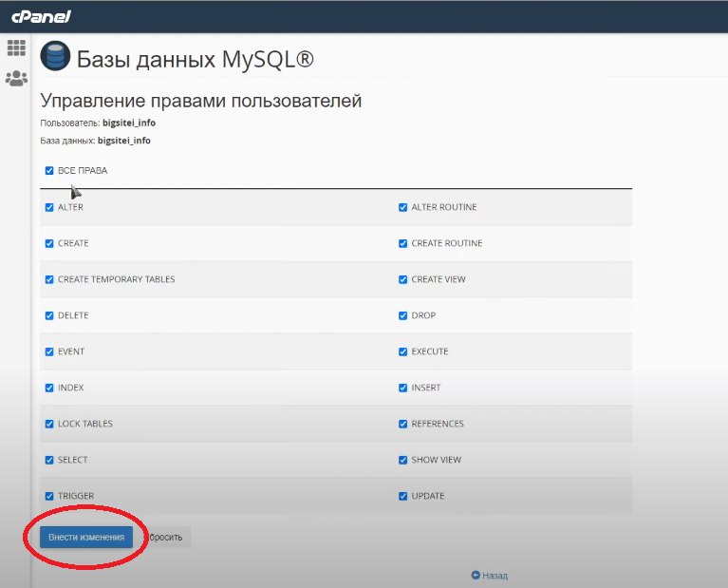Click the Базы данных MySQL heading

(195, 60)
